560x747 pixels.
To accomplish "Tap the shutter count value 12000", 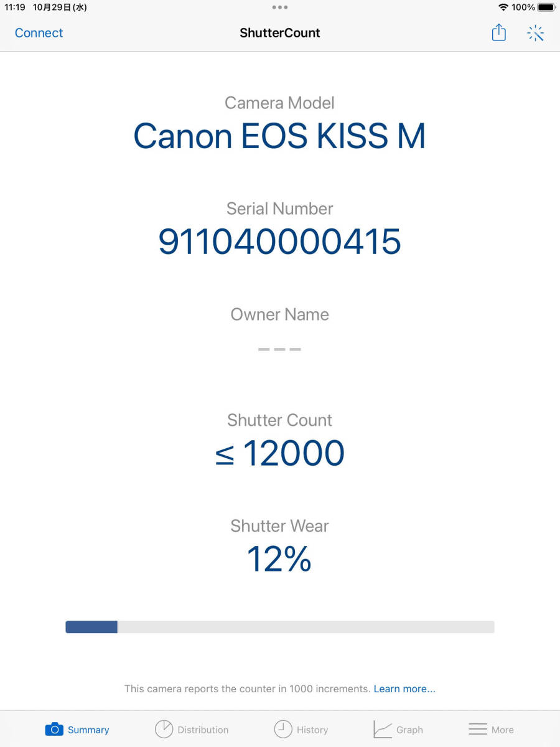I will (293, 453).
